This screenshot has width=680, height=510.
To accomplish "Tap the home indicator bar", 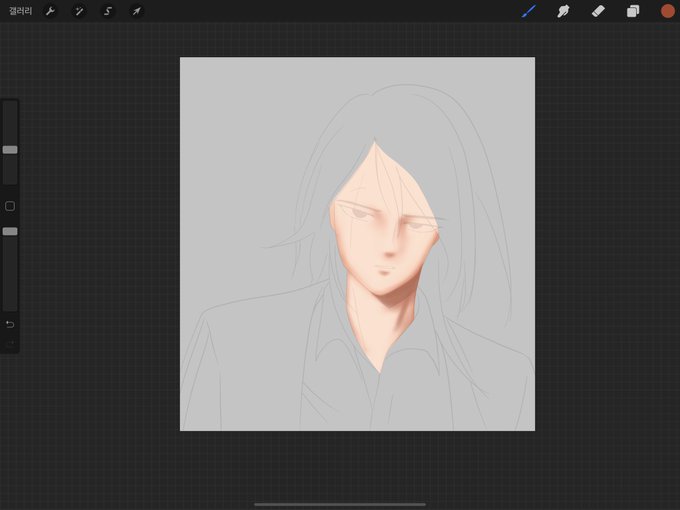I will (340, 504).
